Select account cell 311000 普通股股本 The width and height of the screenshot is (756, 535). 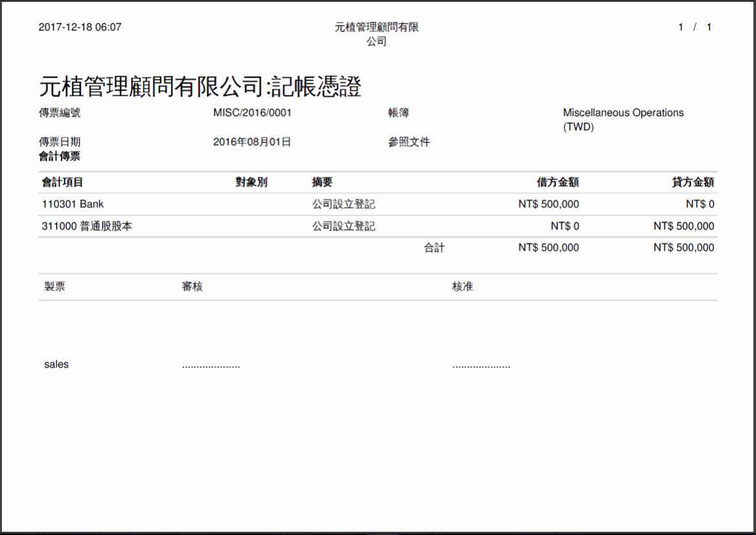coord(87,226)
